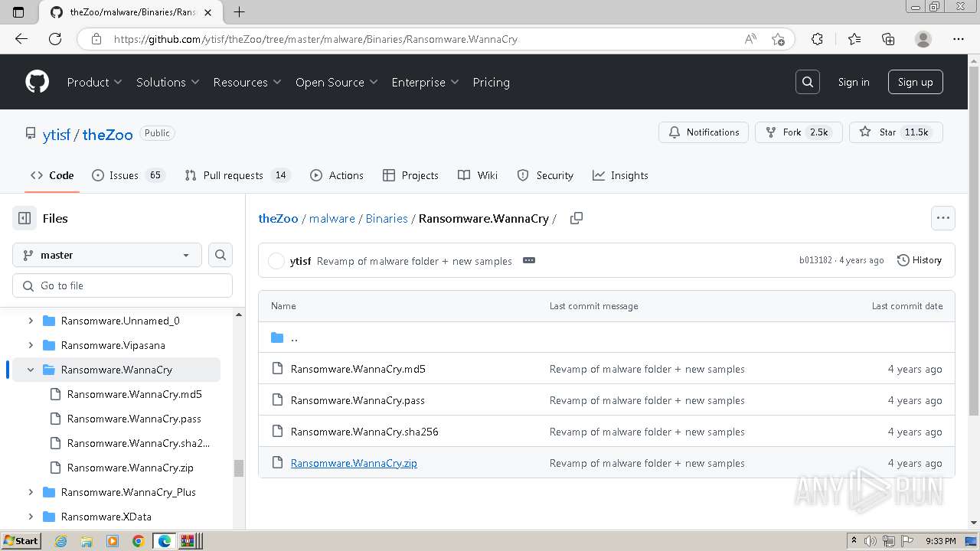Click the Go to file field

122,285
